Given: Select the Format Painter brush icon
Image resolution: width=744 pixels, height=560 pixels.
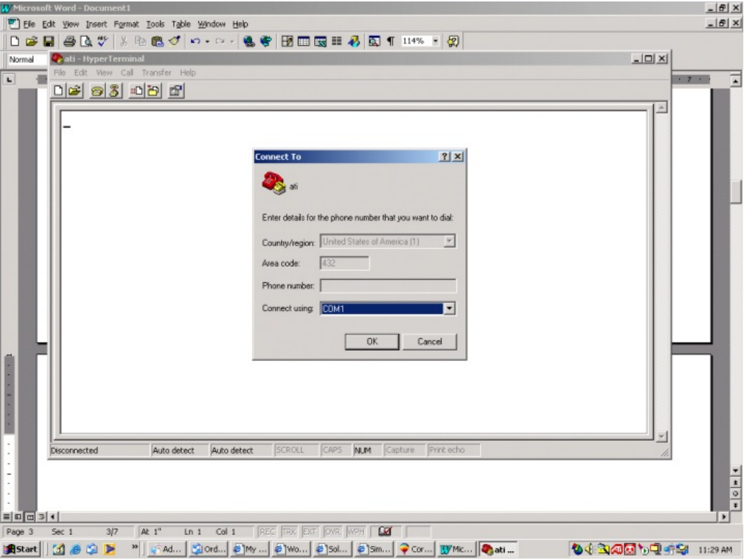Looking at the screenshot, I should [x=174, y=41].
